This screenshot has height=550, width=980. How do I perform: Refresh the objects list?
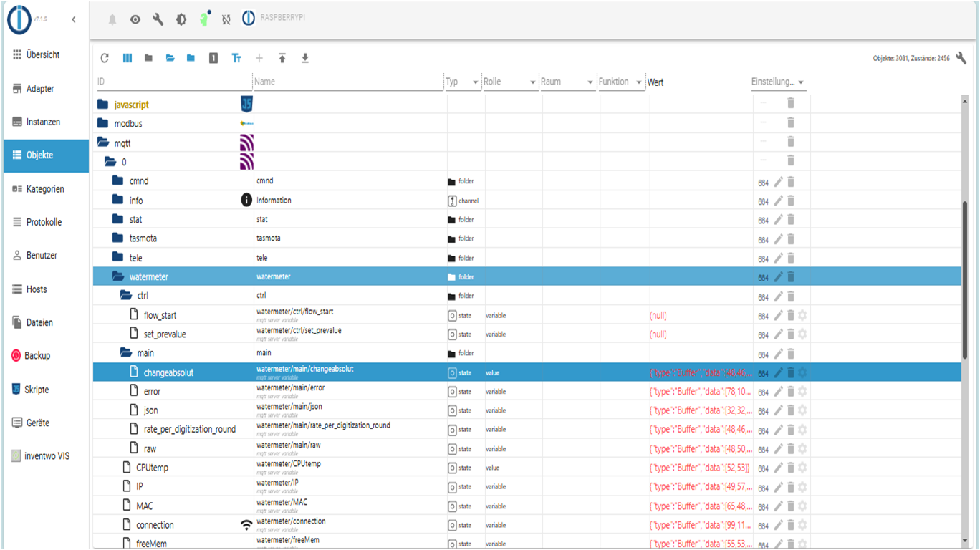pos(105,59)
